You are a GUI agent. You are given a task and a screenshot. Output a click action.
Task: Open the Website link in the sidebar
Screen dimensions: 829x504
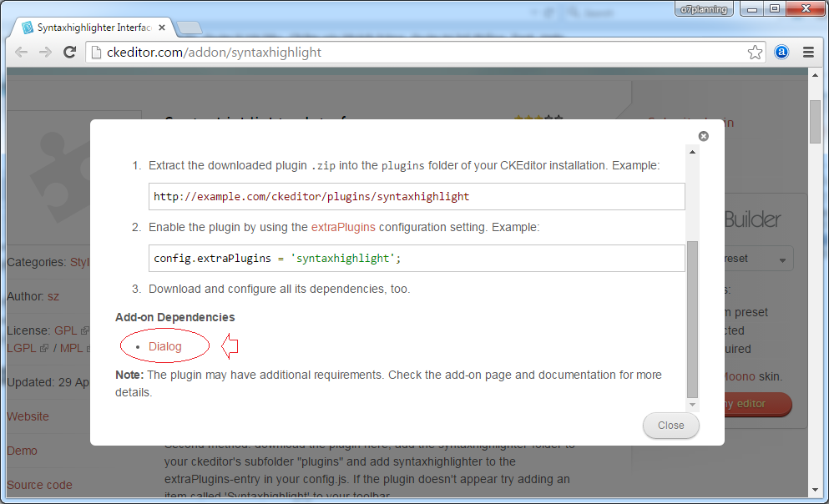(28, 416)
